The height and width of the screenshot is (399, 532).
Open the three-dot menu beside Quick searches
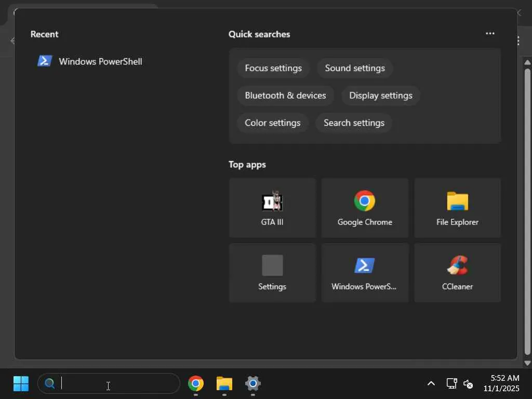pyautogui.click(x=490, y=34)
